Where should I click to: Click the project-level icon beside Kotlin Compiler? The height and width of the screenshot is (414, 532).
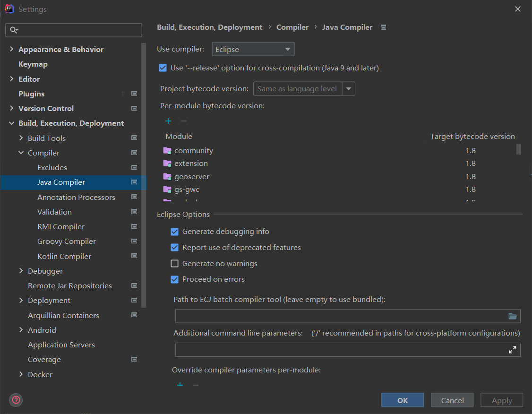click(134, 256)
